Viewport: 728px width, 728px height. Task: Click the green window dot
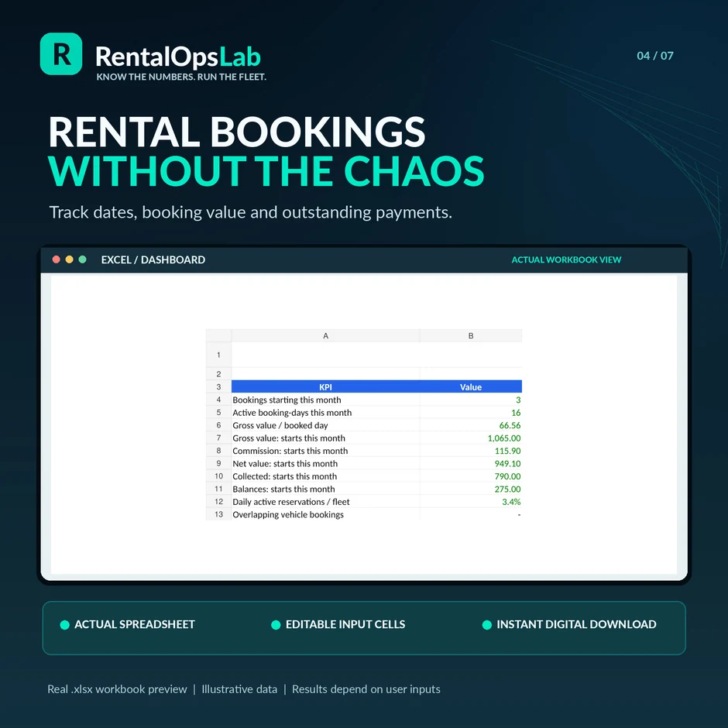click(83, 259)
